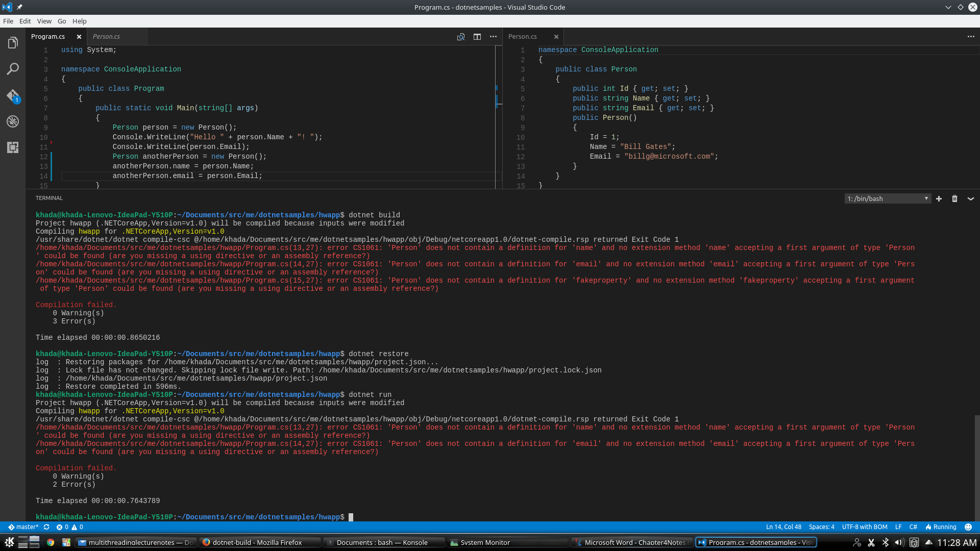
Task: Switch to multithreadinglecturenotes taskbar window
Action: (136, 542)
